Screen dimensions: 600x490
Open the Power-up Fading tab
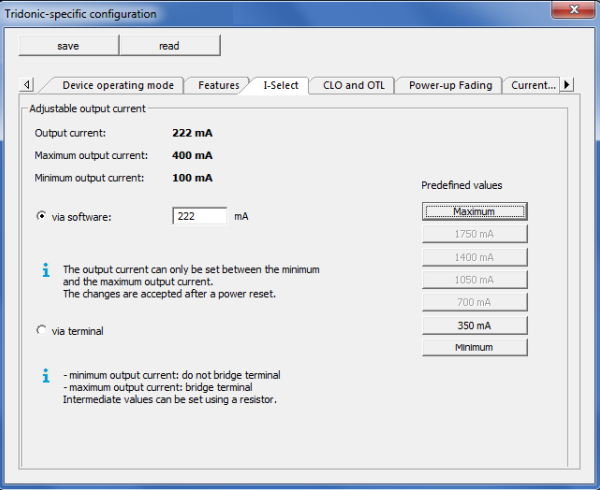[450, 85]
